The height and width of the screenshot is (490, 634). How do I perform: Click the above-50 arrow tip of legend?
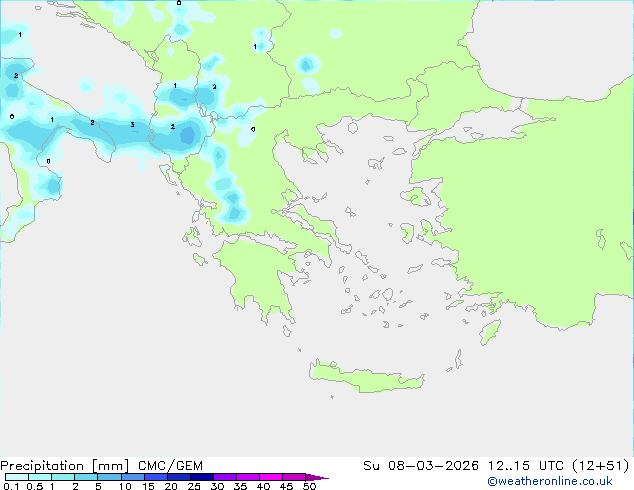[317, 477]
